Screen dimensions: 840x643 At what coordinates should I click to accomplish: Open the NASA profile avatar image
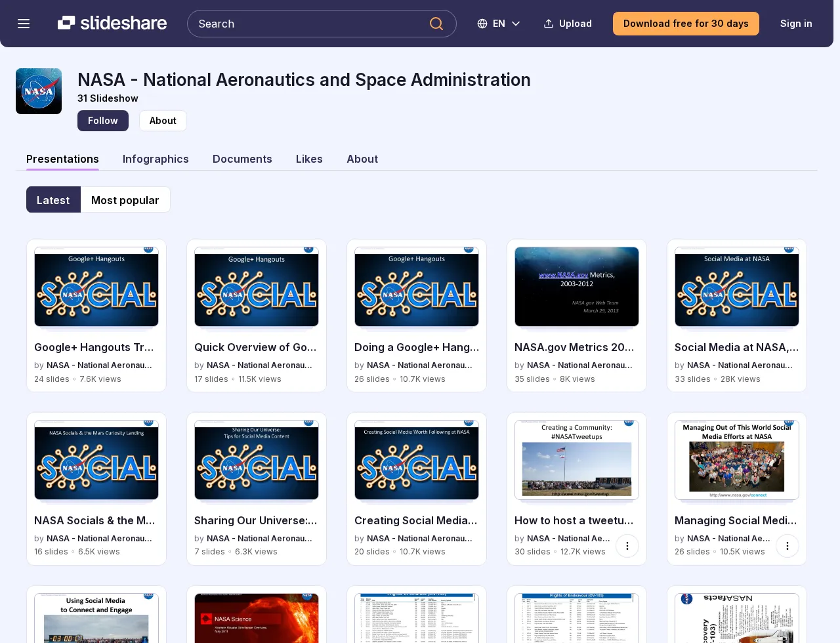[x=39, y=91]
